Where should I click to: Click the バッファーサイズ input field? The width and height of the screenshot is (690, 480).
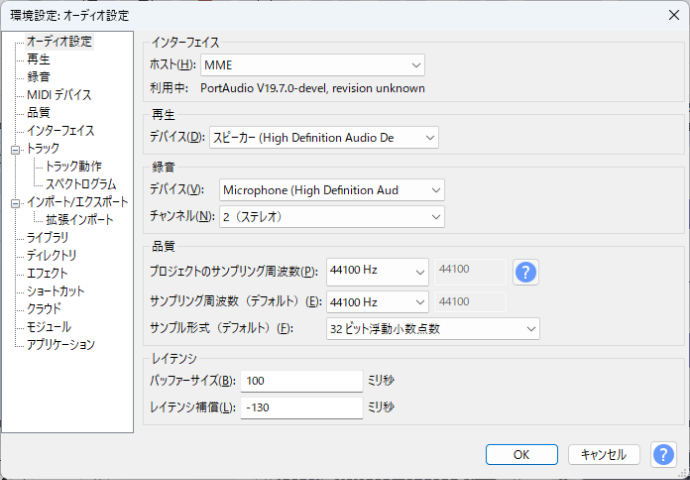pyautogui.click(x=301, y=381)
